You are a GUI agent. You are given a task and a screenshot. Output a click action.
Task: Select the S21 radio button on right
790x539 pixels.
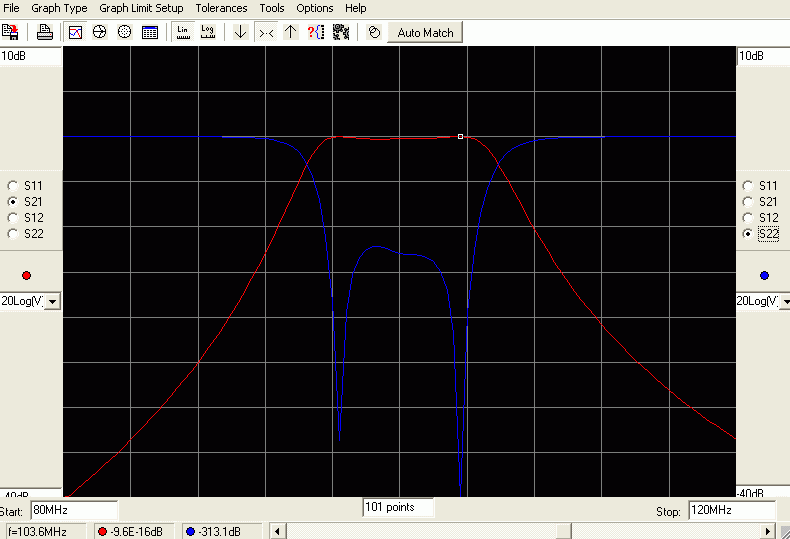click(x=748, y=202)
